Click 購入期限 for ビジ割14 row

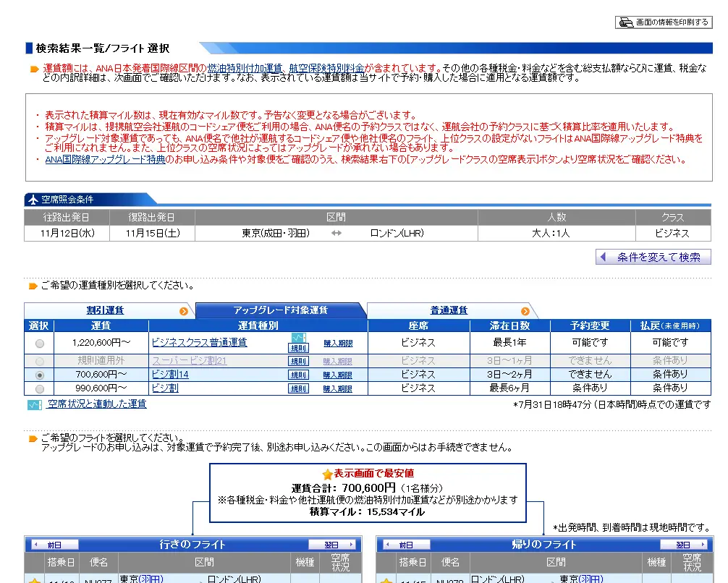pyautogui.click(x=337, y=375)
